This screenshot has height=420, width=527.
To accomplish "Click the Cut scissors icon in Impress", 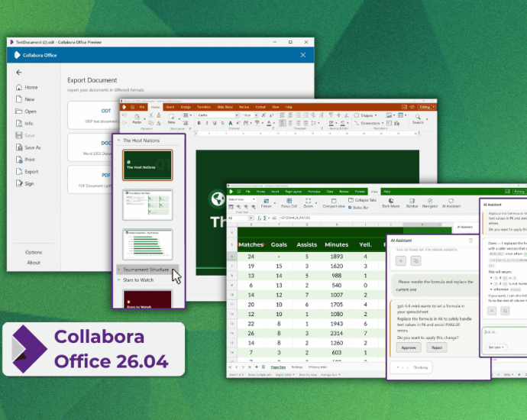I will coord(151,115).
